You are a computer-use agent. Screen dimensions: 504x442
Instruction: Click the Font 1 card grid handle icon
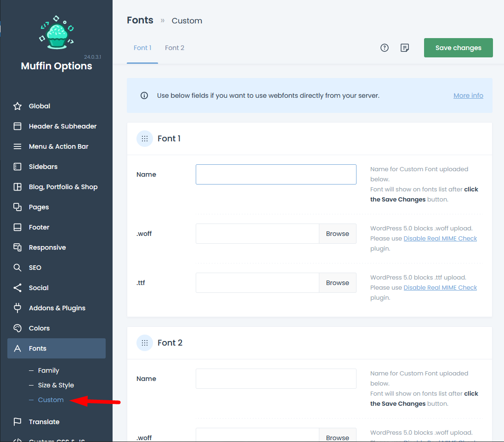(145, 139)
